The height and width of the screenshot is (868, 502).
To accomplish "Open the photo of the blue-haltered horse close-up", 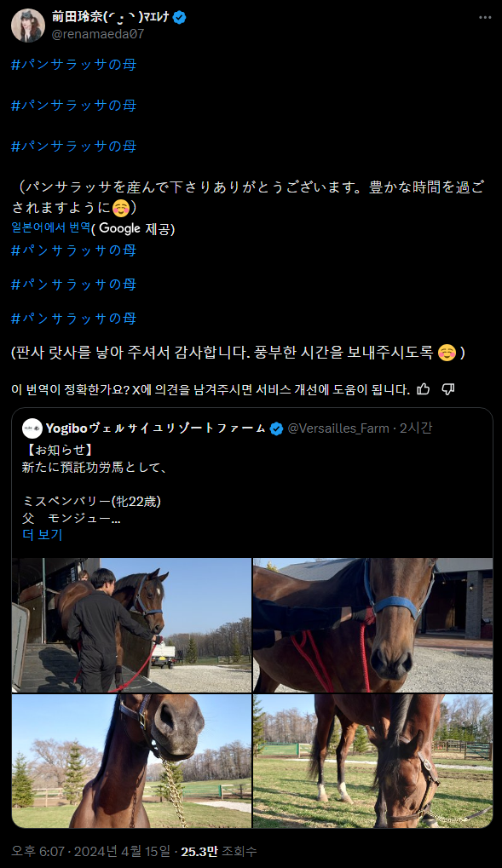I will point(373,625).
